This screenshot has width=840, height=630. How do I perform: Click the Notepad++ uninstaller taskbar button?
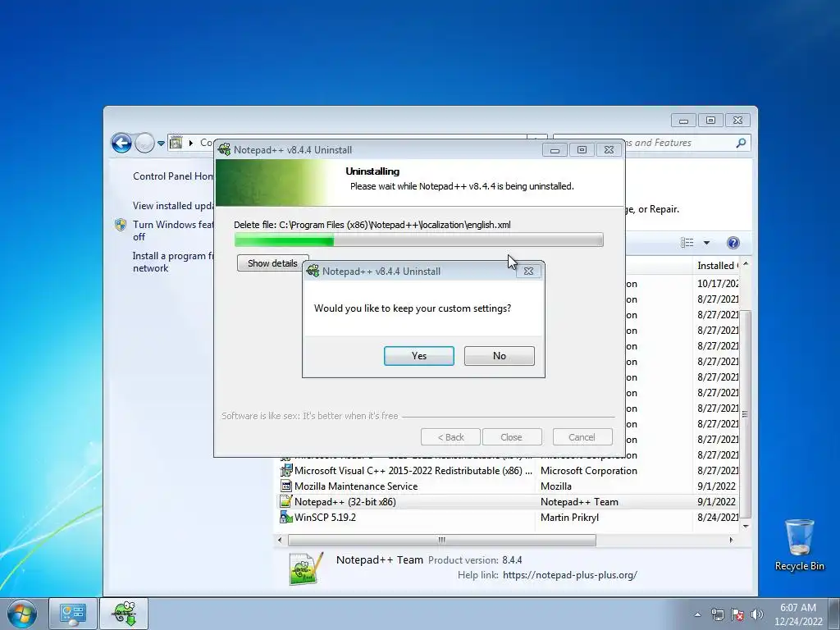[124, 614]
